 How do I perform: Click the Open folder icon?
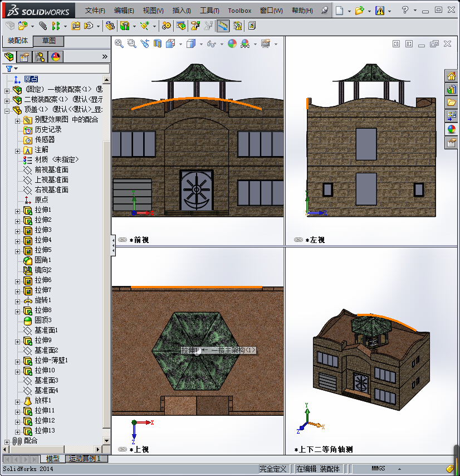(359, 11)
